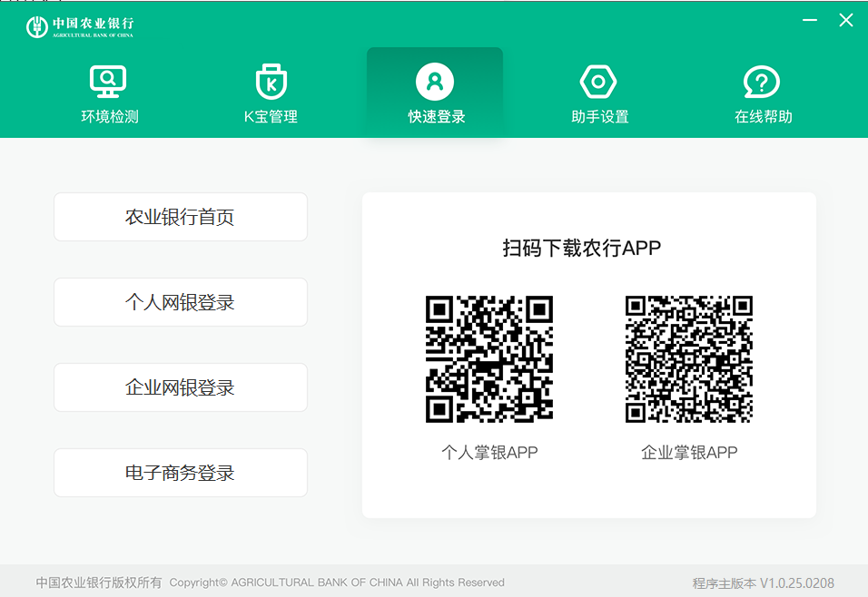Open 个人网银登录 personal online banking login
868x597 pixels.
[180, 301]
